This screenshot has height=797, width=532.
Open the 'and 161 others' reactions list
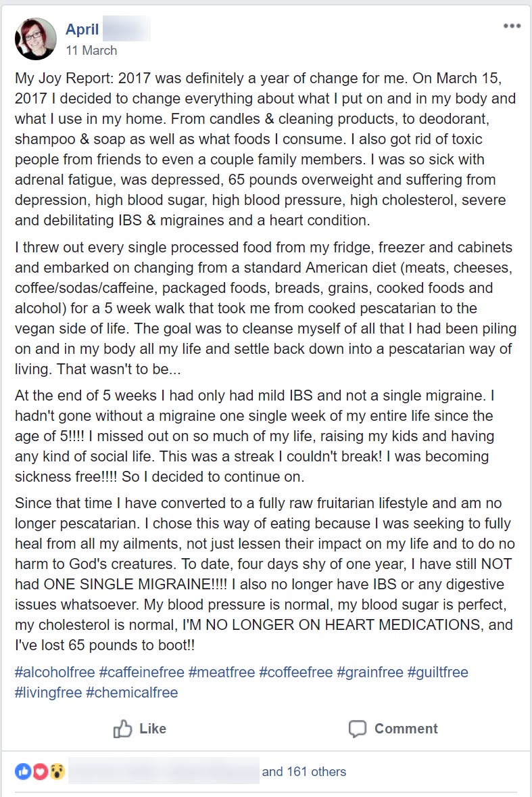point(304,771)
